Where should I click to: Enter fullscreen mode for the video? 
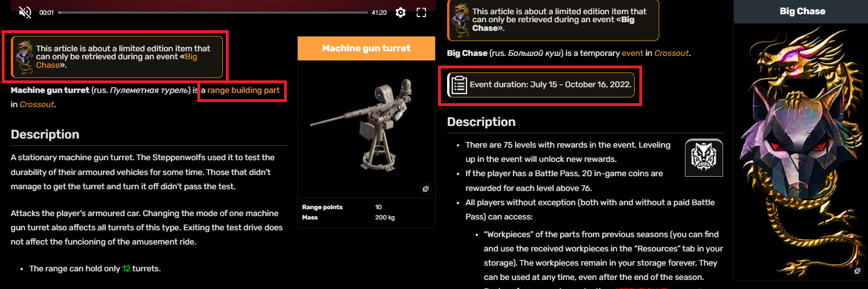pyautogui.click(x=421, y=12)
